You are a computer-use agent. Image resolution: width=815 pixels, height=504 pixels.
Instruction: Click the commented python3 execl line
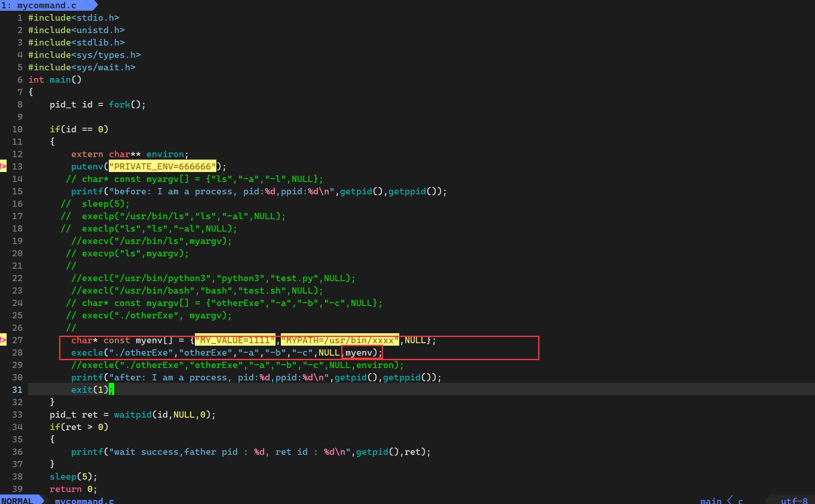pos(213,278)
